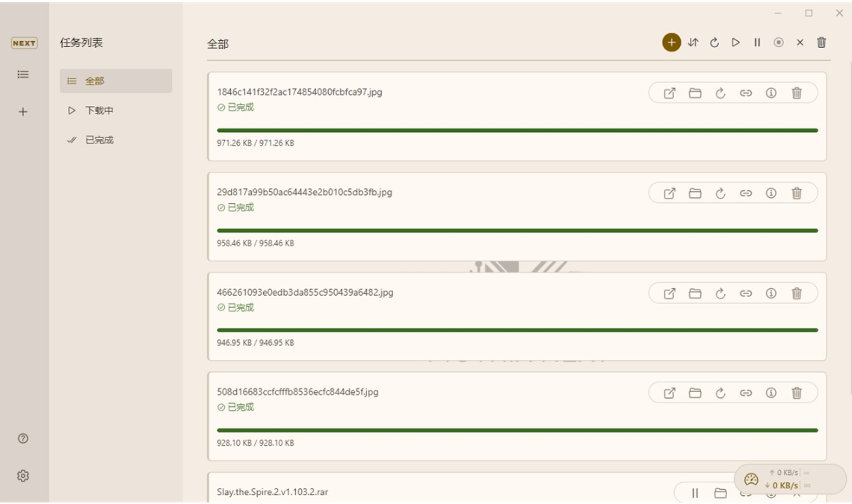Click the plus icon in the left sidebar
Image resolution: width=852 pixels, height=504 pixels.
(23, 112)
